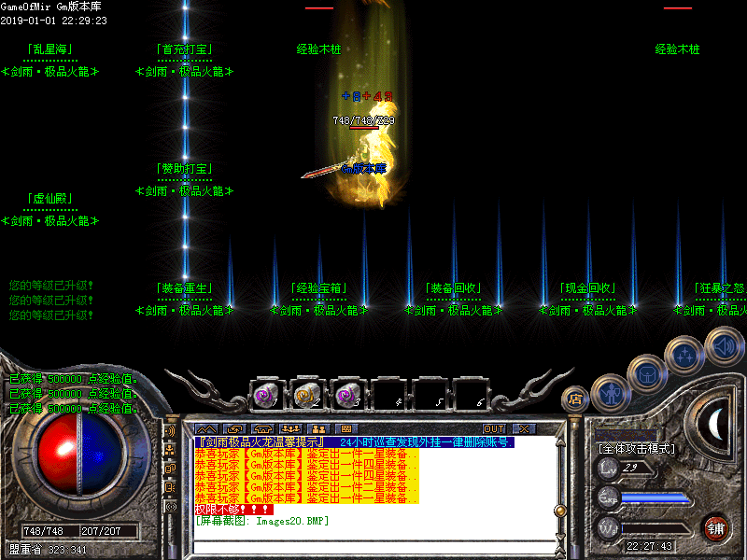Click the 748/748/Z29 label above character
Screen dimensions: 747x560
coord(364,120)
